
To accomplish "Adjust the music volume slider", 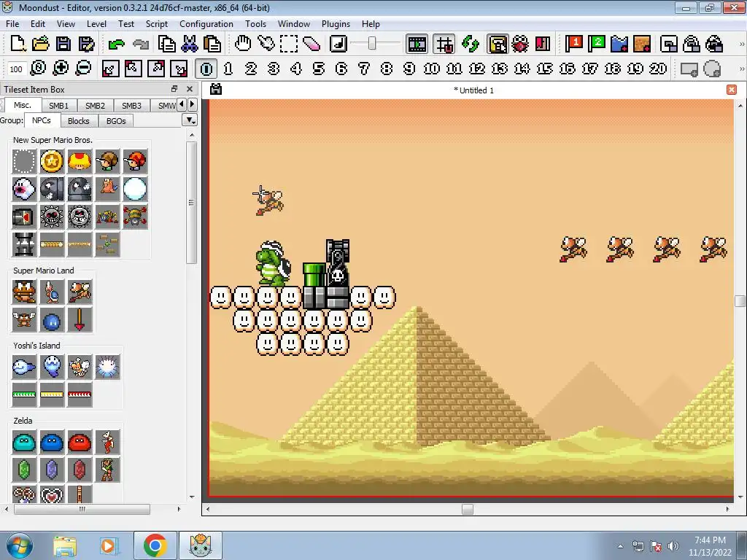I will pyautogui.click(x=372, y=44).
